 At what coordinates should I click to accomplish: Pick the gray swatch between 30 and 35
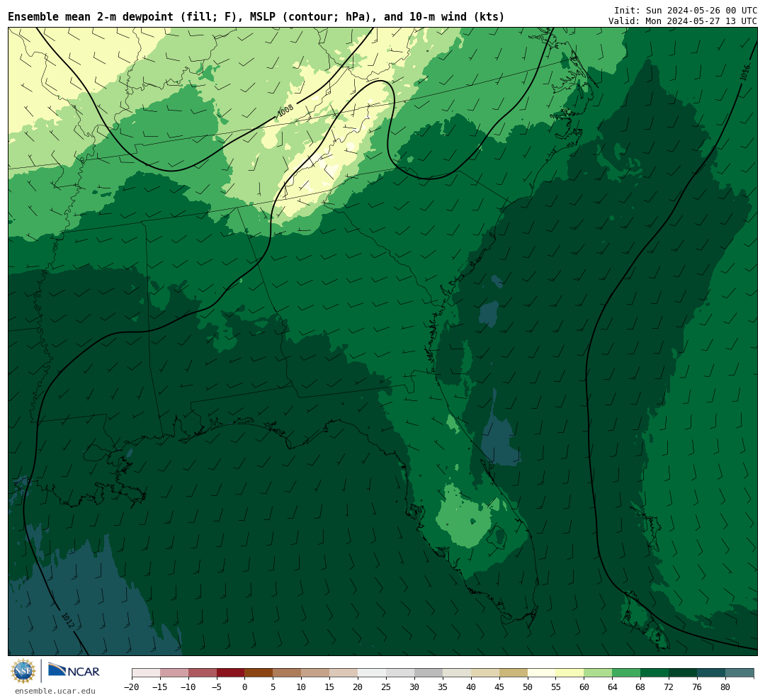[x=429, y=673]
